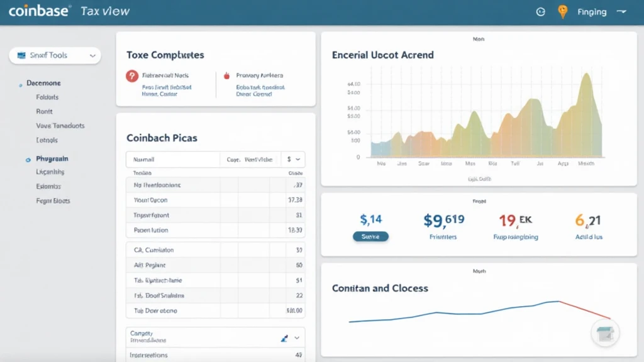Click the red question mark icon
This screenshot has height=362, width=644.
pyautogui.click(x=131, y=75)
